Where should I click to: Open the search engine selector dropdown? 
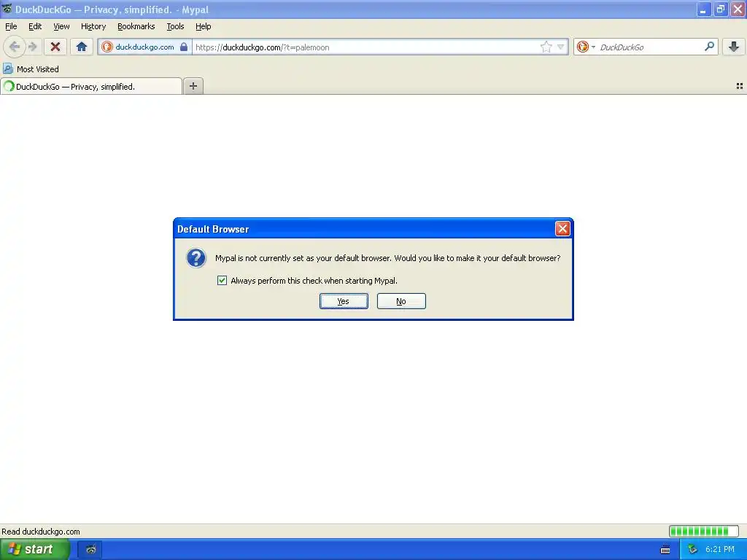pos(586,47)
